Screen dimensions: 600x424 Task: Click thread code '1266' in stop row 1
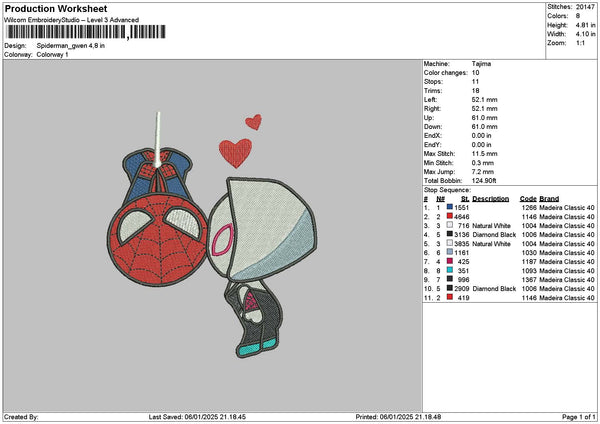(529, 208)
